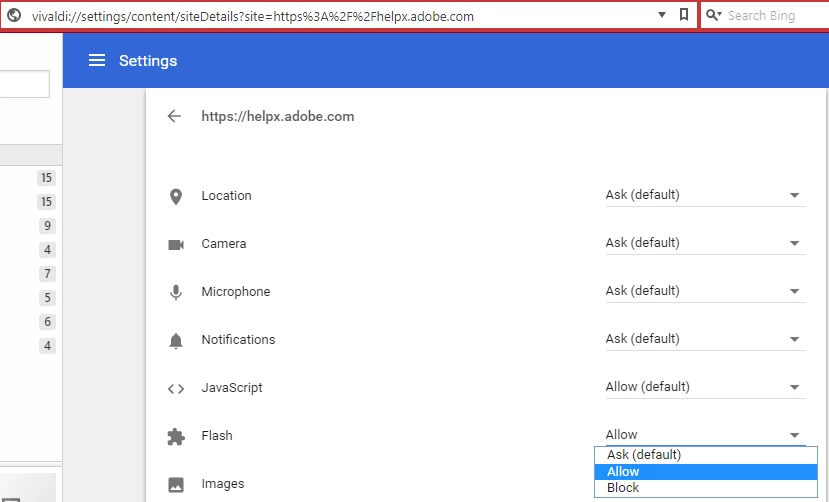
Task: Open the JavaScript permission dropdown
Action: [x=705, y=387]
